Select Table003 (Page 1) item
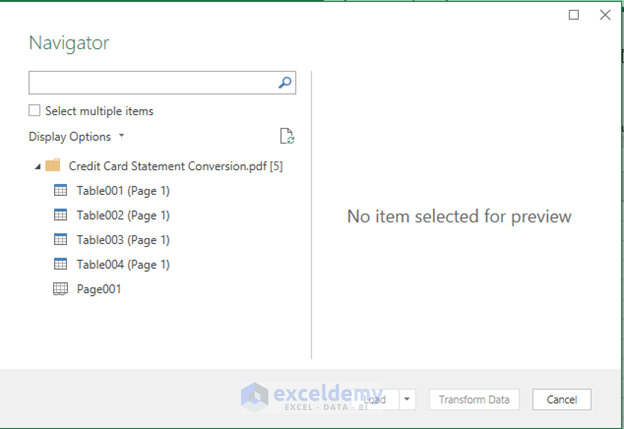 pos(123,240)
